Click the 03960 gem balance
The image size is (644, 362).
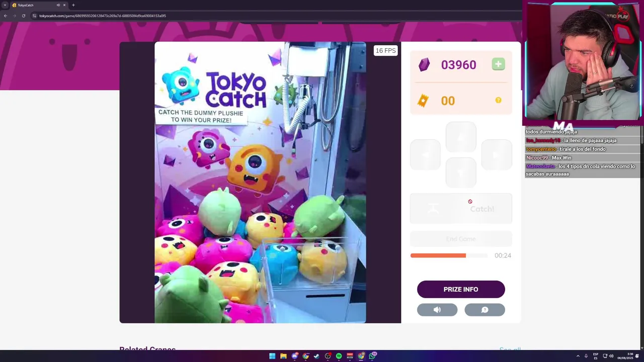(x=458, y=65)
